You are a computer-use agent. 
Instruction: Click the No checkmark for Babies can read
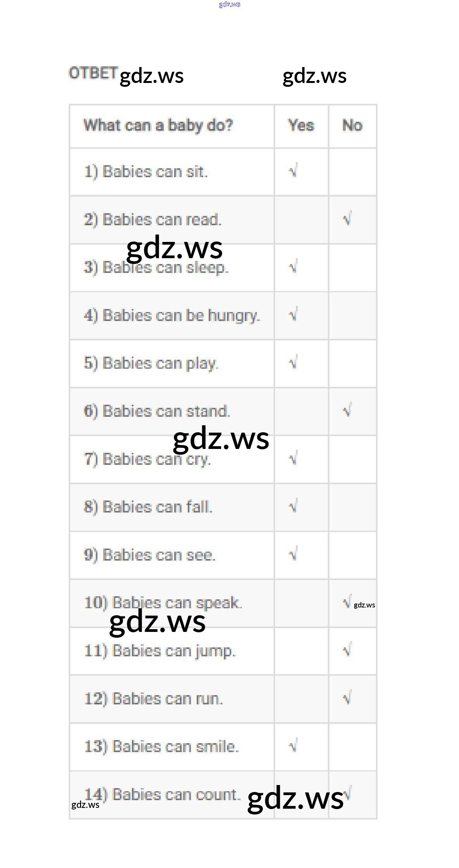347,219
